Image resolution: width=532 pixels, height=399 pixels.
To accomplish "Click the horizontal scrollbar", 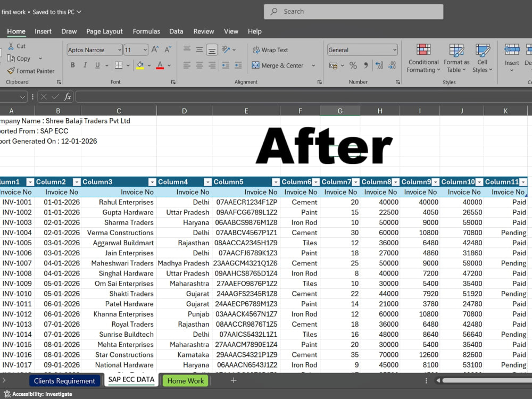I will pos(487,380).
